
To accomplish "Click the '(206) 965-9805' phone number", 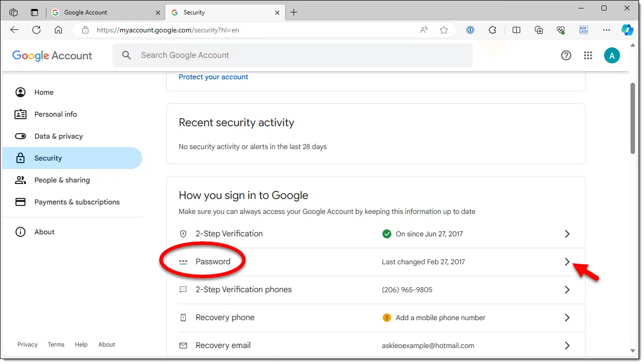I will click(407, 290).
